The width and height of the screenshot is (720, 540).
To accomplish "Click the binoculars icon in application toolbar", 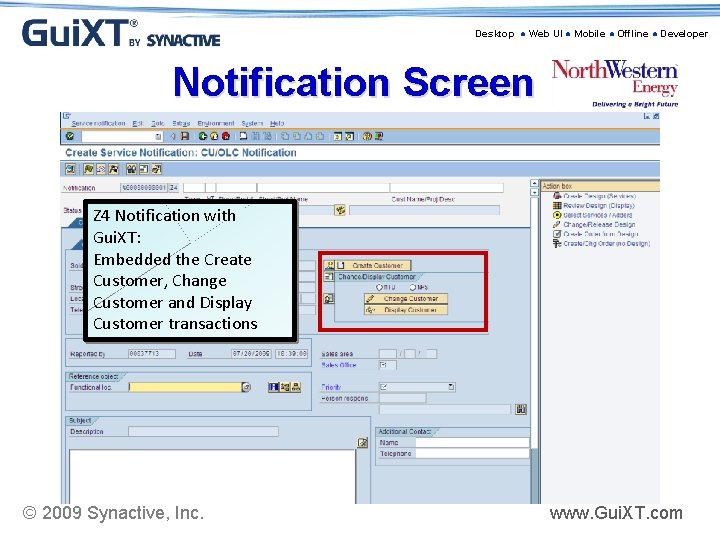I will (131, 169).
